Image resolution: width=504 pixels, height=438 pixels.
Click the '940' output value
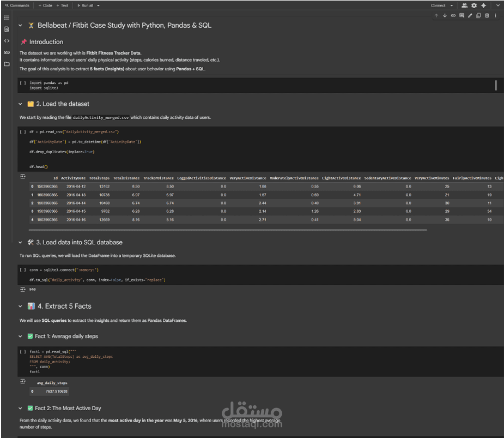pos(33,290)
